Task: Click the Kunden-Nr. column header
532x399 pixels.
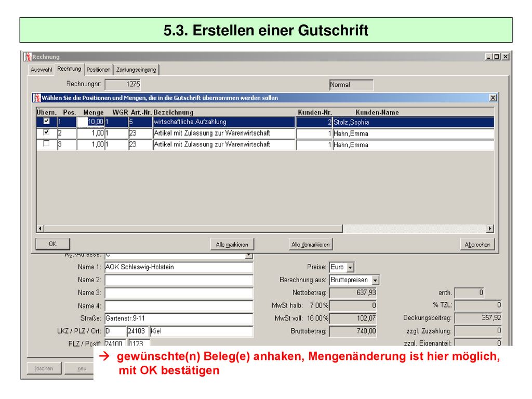Action: point(315,112)
